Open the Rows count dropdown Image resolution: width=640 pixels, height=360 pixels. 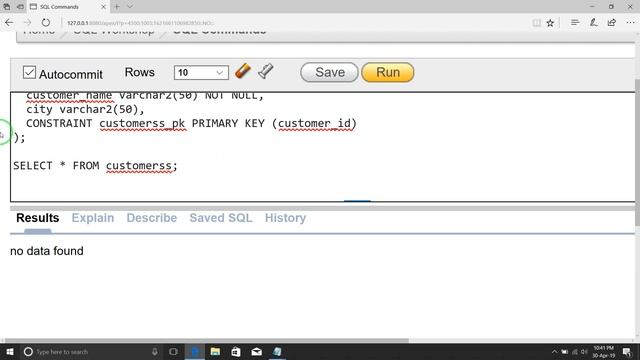(x=201, y=73)
